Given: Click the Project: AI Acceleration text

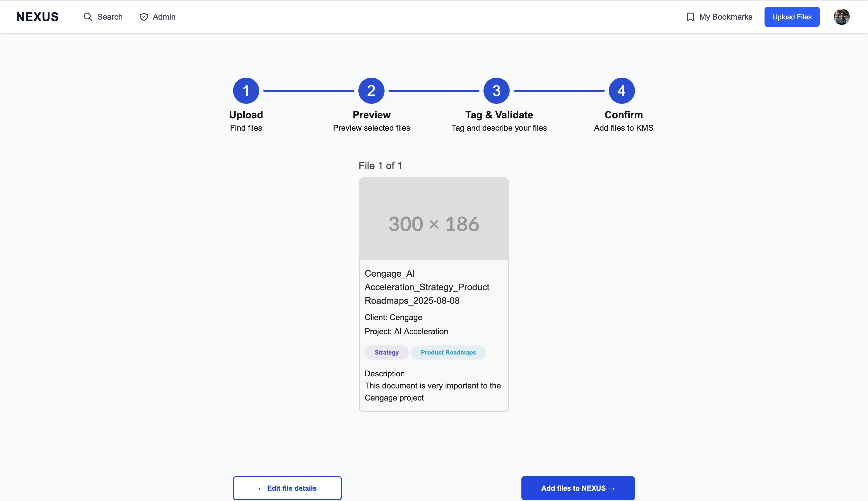Looking at the screenshot, I should 406,331.
